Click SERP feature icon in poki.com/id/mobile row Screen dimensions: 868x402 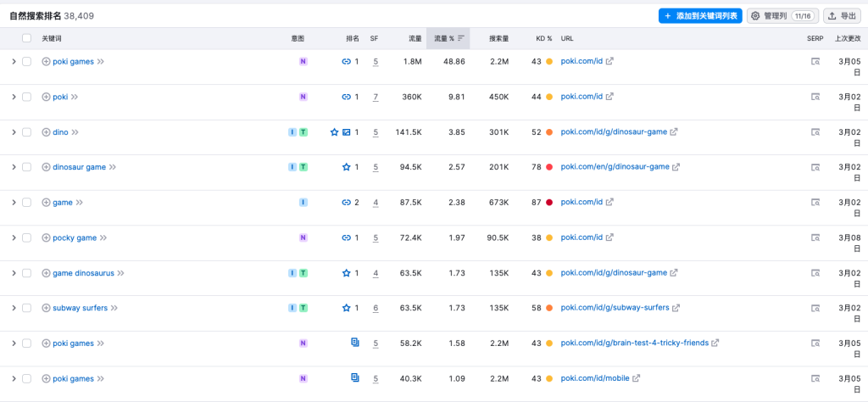pos(355,377)
